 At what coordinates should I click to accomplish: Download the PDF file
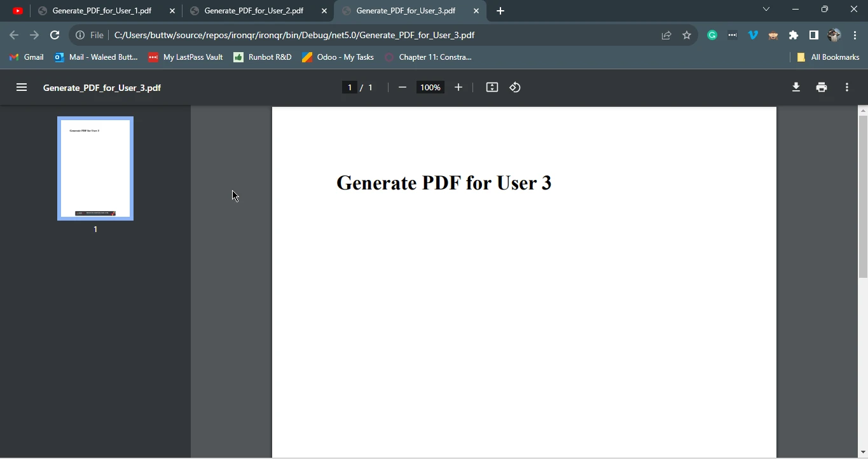pyautogui.click(x=796, y=88)
